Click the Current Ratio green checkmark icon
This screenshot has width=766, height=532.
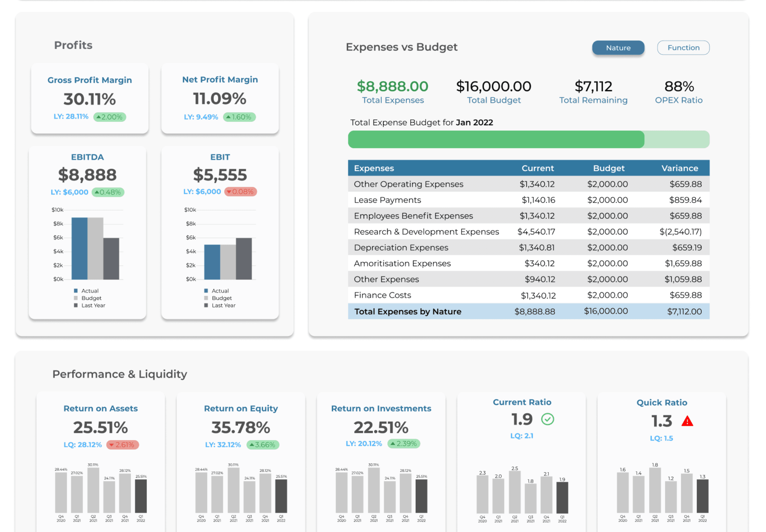547,419
